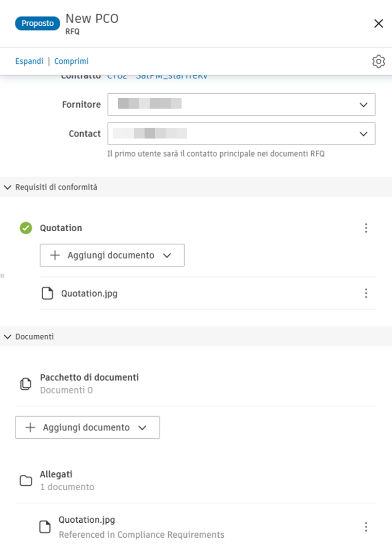Viewport: 392px width, 549px height.
Task: Open the settings gear icon
Action: pos(379,61)
